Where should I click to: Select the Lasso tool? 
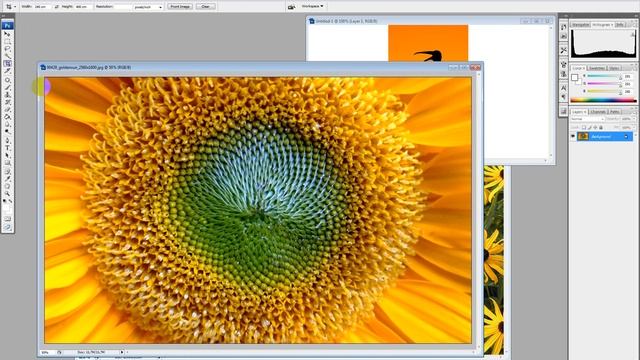pos(7,49)
